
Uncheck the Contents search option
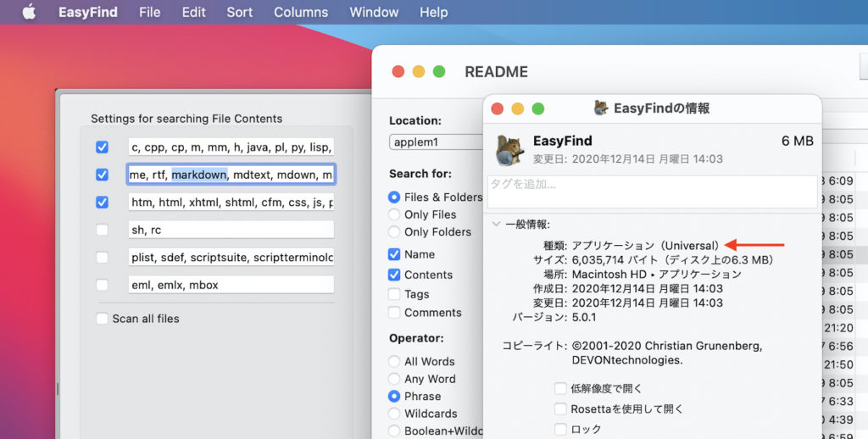394,275
